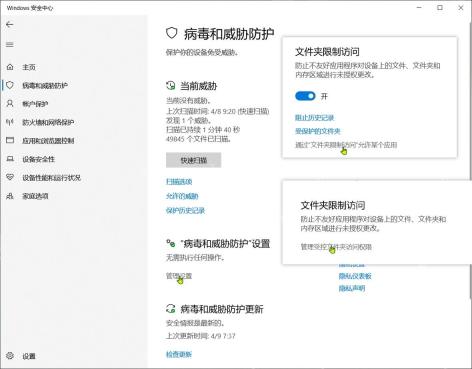Open the 阻止历史记录 link
472x369 pixels.
tap(314, 118)
